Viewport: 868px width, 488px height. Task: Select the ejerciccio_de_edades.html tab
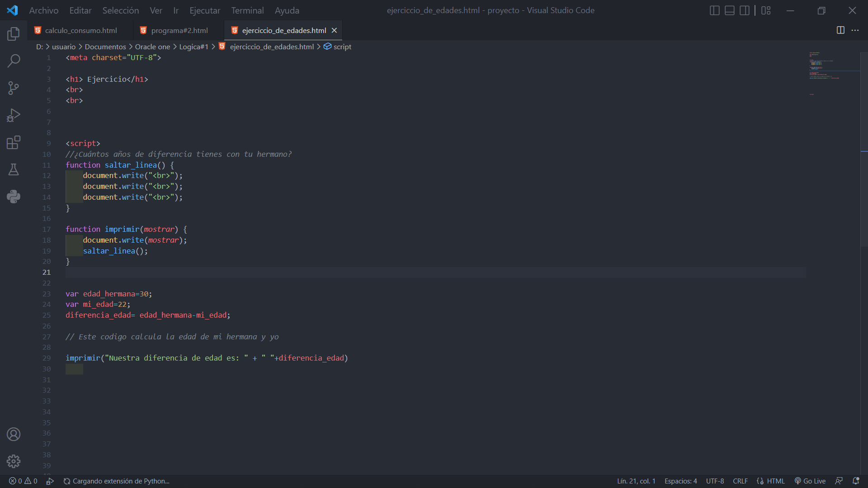pyautogui.click(x=284, y=30)
